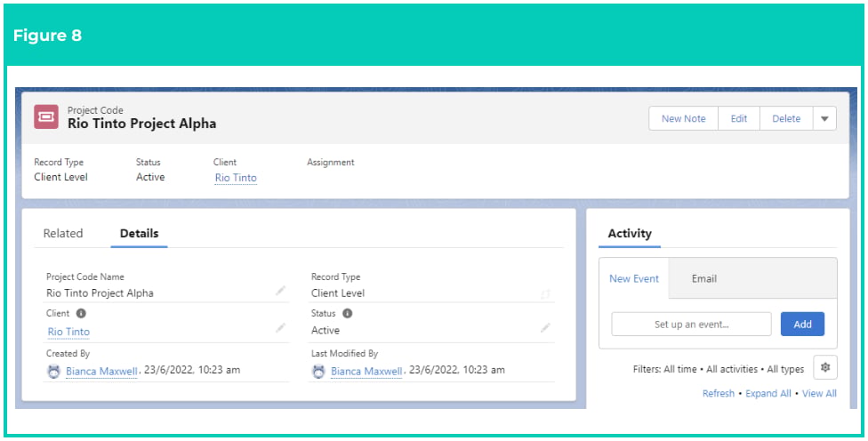Screen dimensions: 868x441
Task: Switch to the Related tab
Action: click(63, 234)
